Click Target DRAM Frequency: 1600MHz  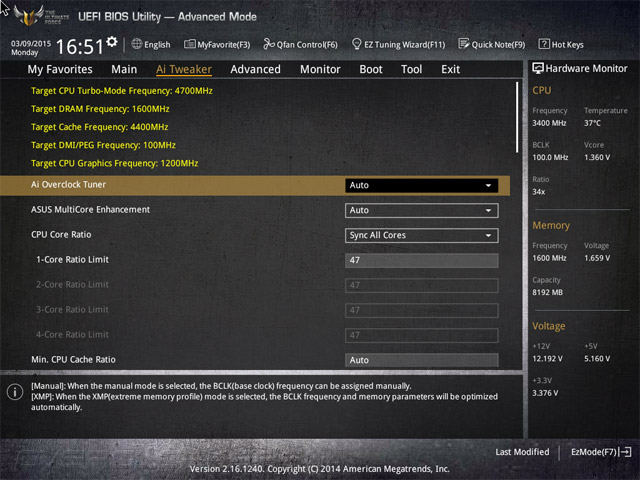[100, 109]
